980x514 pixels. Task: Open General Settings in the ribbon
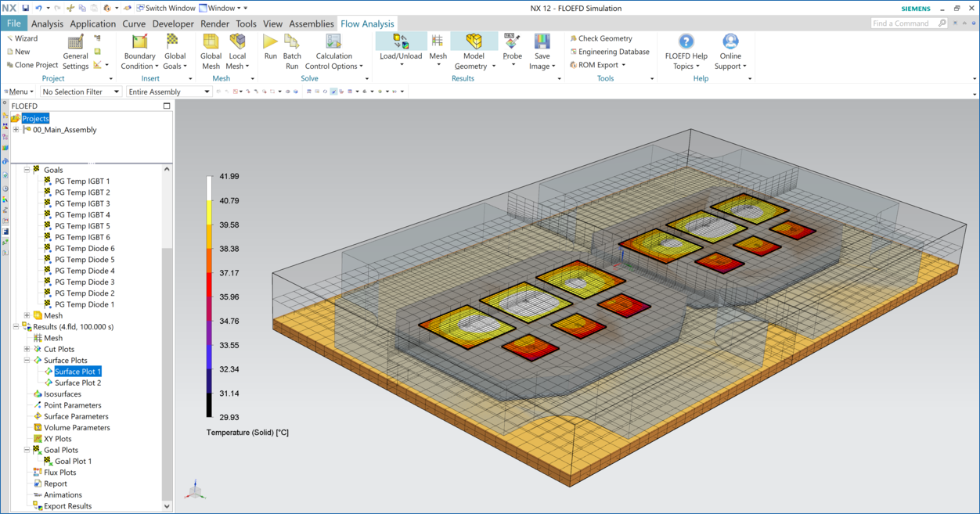(75, 42)
